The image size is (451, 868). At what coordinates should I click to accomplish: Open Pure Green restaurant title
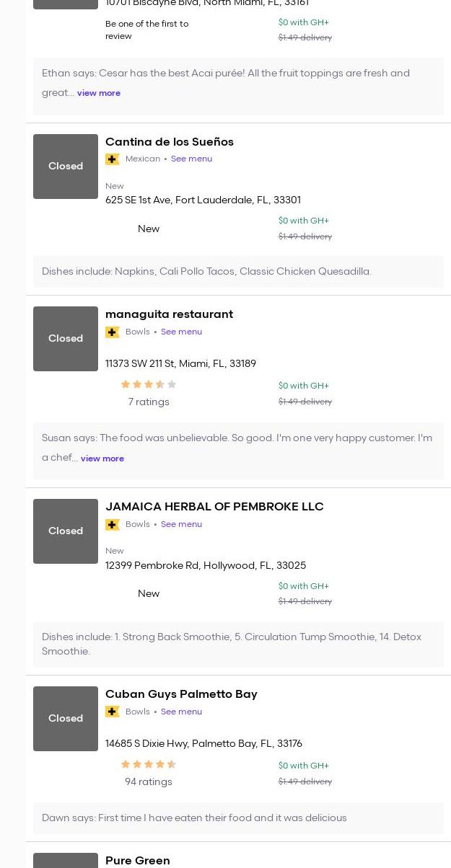[x=138, y=861]
